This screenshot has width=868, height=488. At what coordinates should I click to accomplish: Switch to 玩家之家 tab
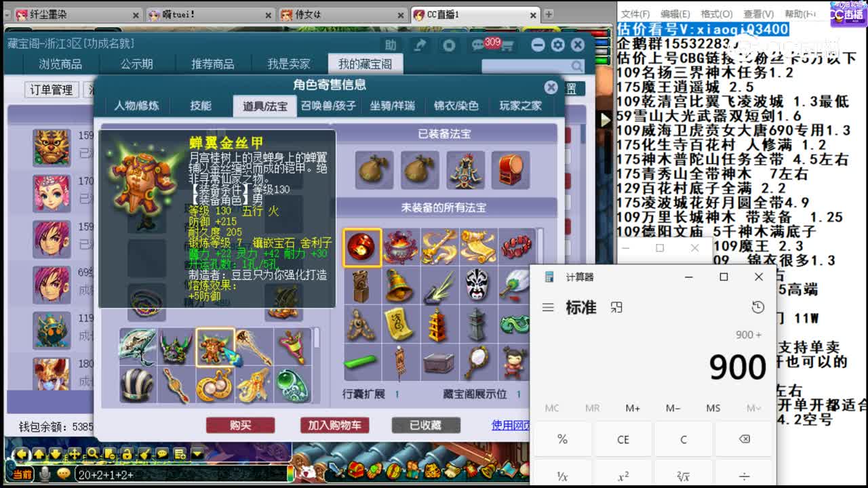click(x=521, y=106)
